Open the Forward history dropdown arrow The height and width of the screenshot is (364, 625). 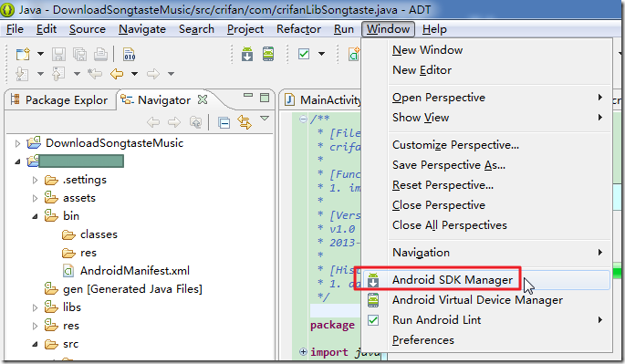pyautogui.click(x=171, y=74)
